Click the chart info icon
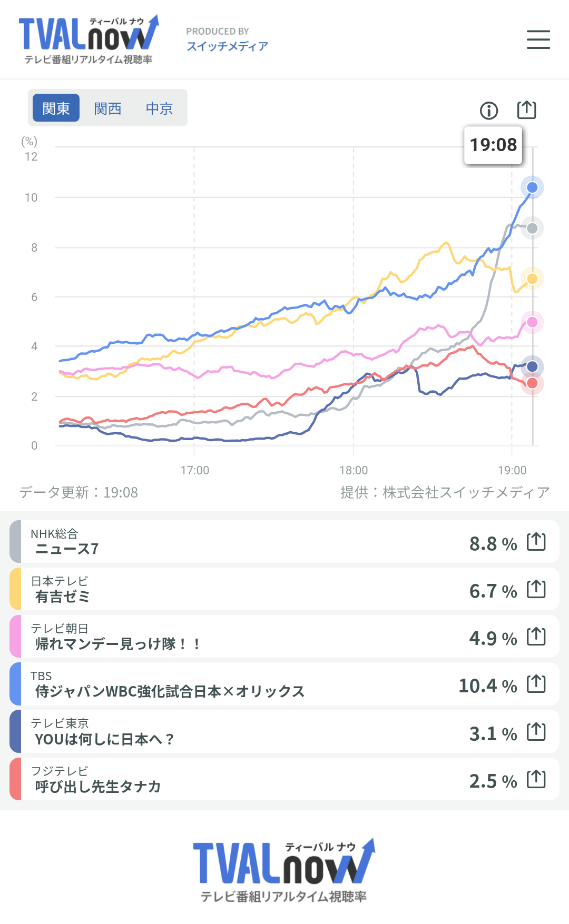This screenshot has height=924, width=569. coord(489,111)
